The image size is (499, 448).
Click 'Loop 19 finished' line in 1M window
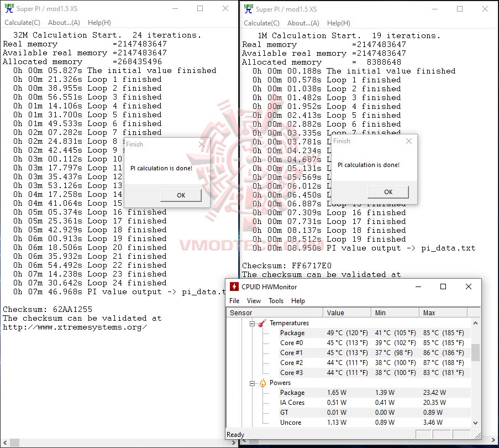[x=329, y=239]
